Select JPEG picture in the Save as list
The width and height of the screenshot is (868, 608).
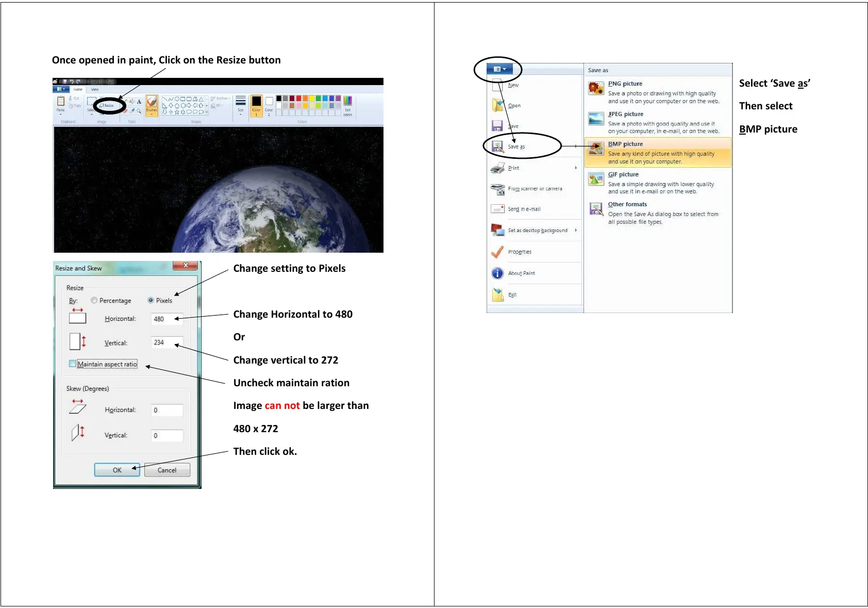pyautogui.click(x=658, y=122)
